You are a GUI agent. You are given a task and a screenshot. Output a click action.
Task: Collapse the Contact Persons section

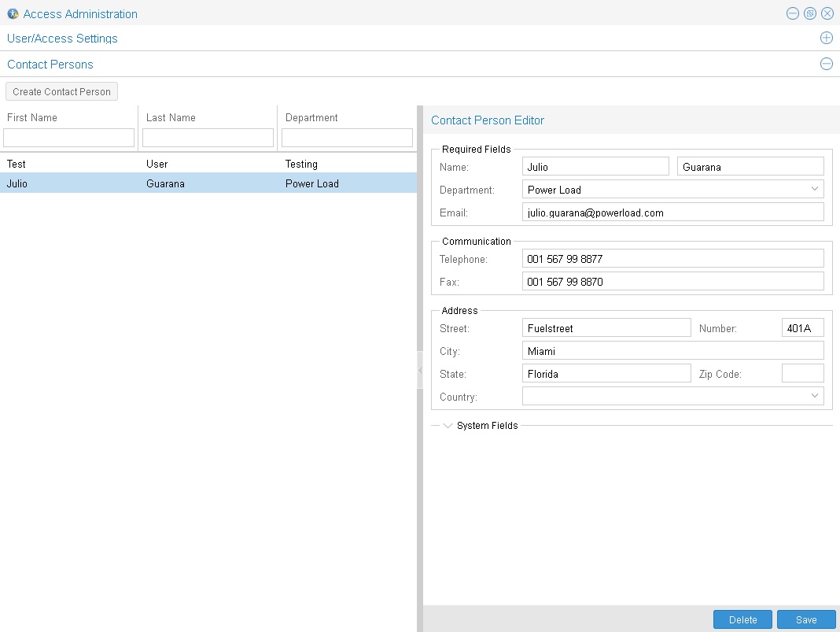(x=826, y=64)
